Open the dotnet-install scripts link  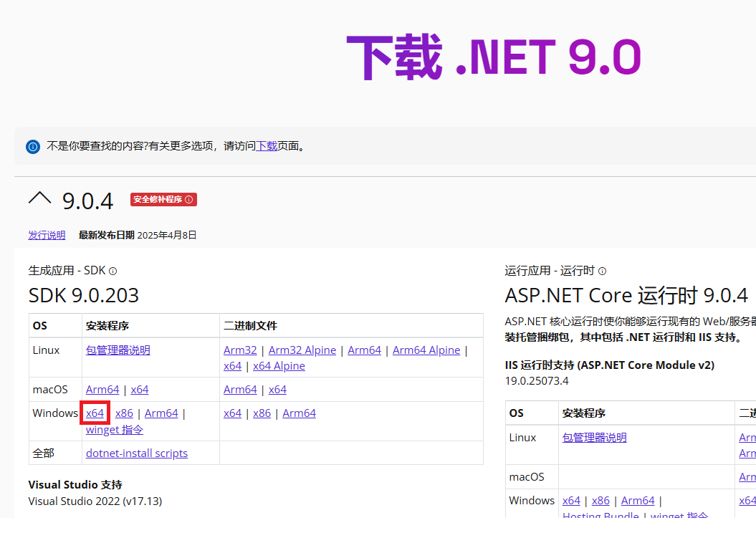click(x=137, y=453)
